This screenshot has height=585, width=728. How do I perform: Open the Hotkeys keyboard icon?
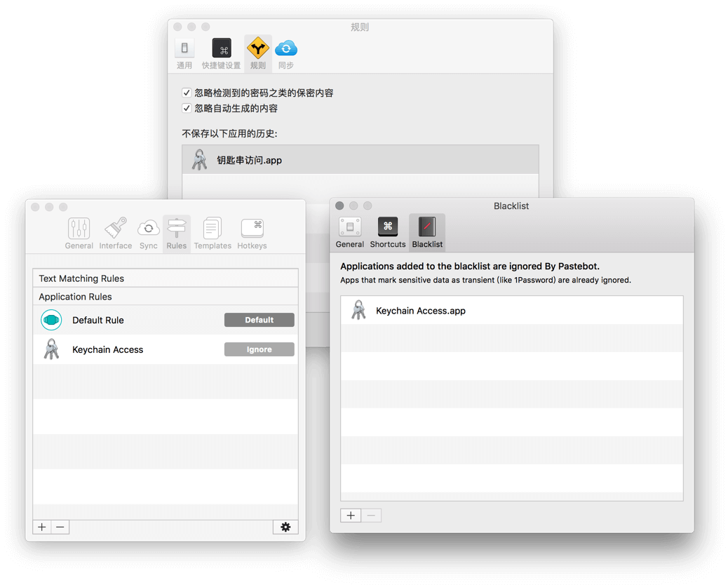252,229
